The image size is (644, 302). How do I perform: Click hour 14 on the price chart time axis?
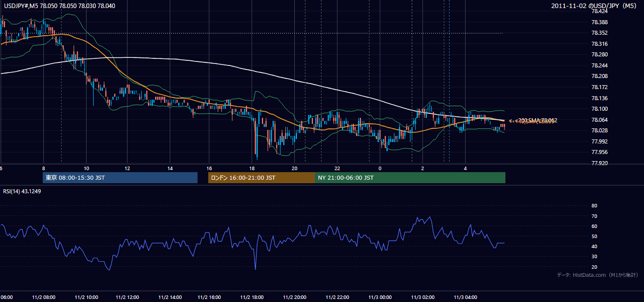click(x=170, y=168)
